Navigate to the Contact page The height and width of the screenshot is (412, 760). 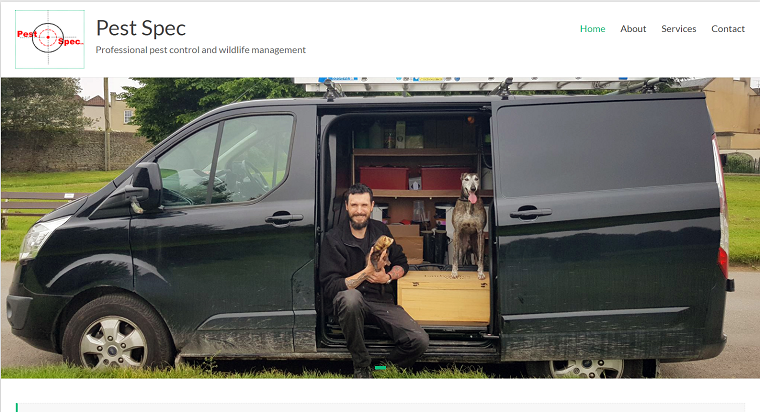click(728, 29)
